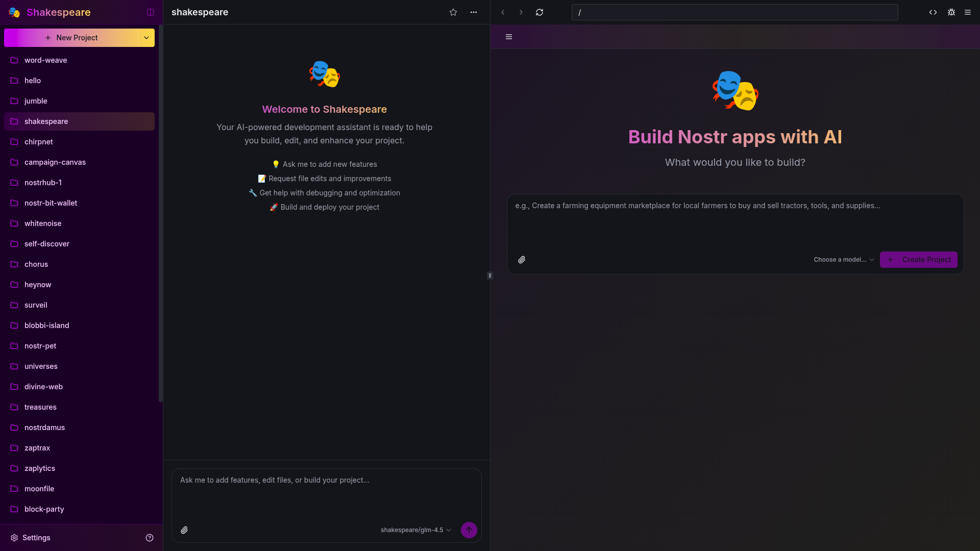The image size is (980, 551).
Task: Open the campaign-canvas project
Action: 79,162
